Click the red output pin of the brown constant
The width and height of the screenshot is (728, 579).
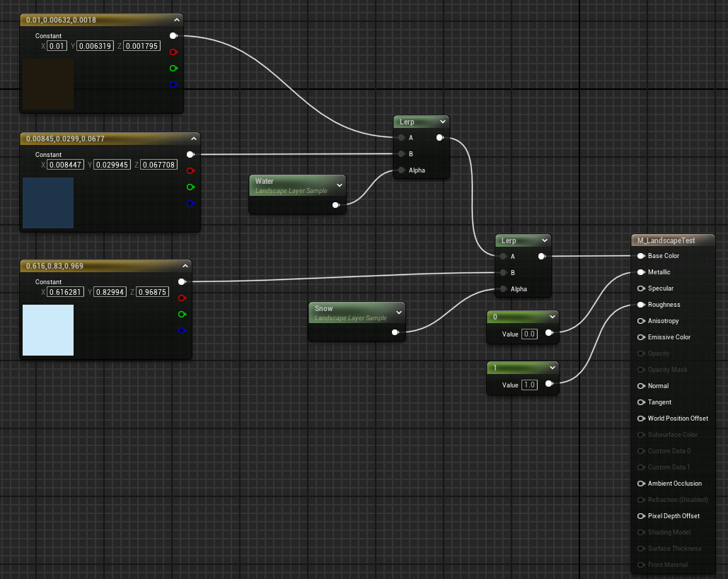click(x=173, y=52)
